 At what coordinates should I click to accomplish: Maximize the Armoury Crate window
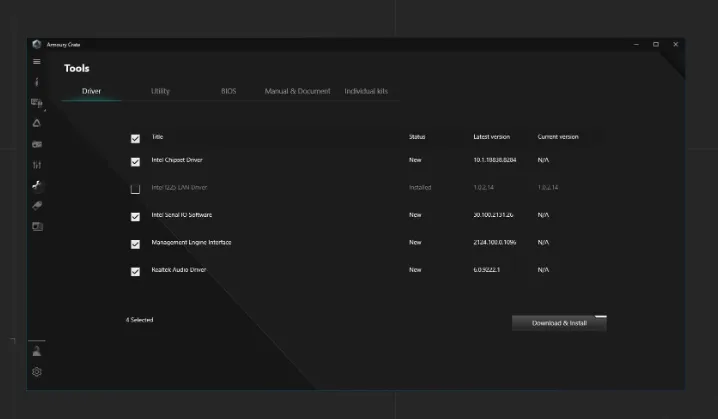point(656,44)
